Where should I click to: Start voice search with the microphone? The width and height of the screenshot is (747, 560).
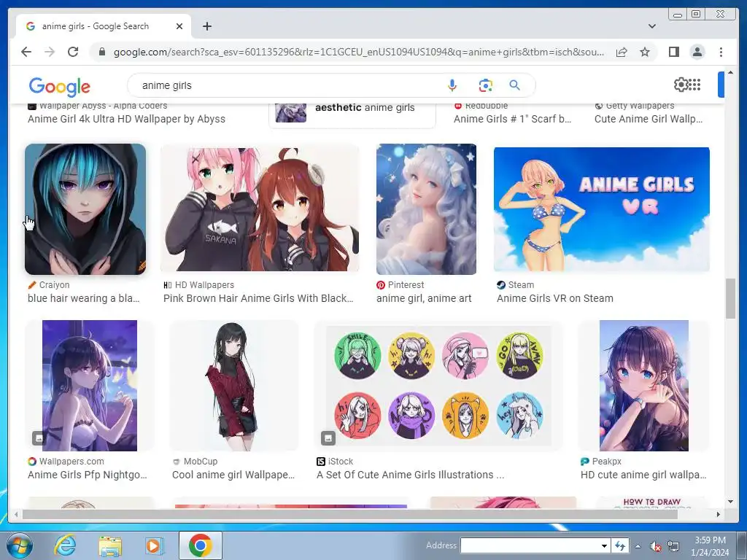[452, 85]
